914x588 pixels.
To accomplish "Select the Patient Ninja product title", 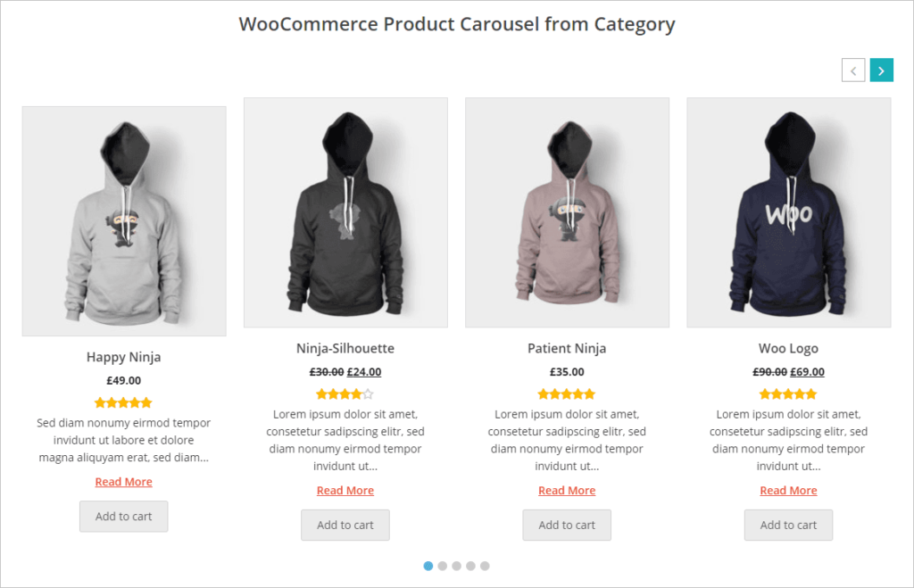I will [567, 348].
